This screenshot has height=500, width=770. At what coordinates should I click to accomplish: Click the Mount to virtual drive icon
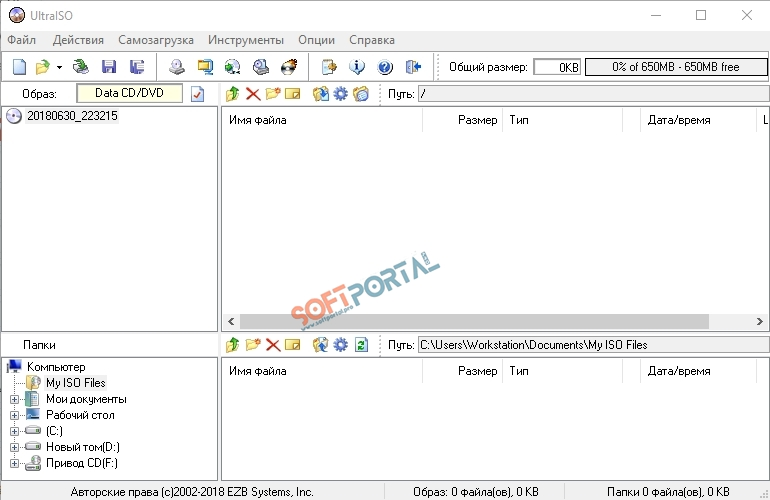click(261, 67)
